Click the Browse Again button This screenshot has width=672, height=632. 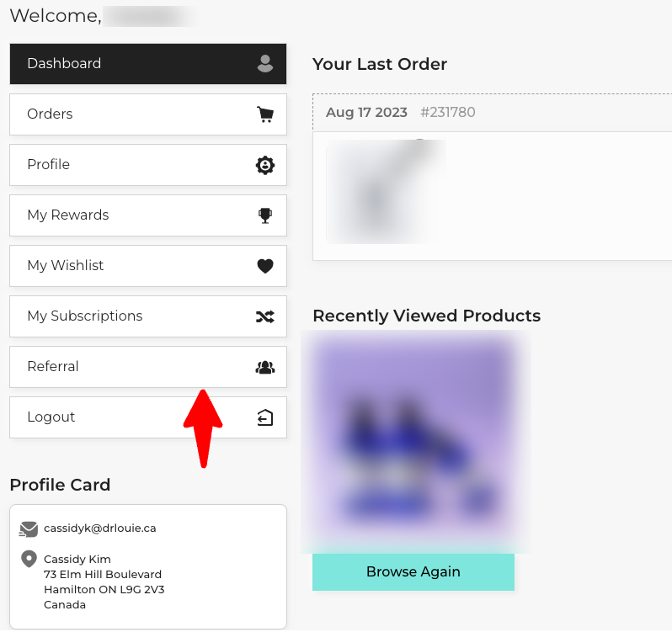pyautogui.click(x=413, y=572)
